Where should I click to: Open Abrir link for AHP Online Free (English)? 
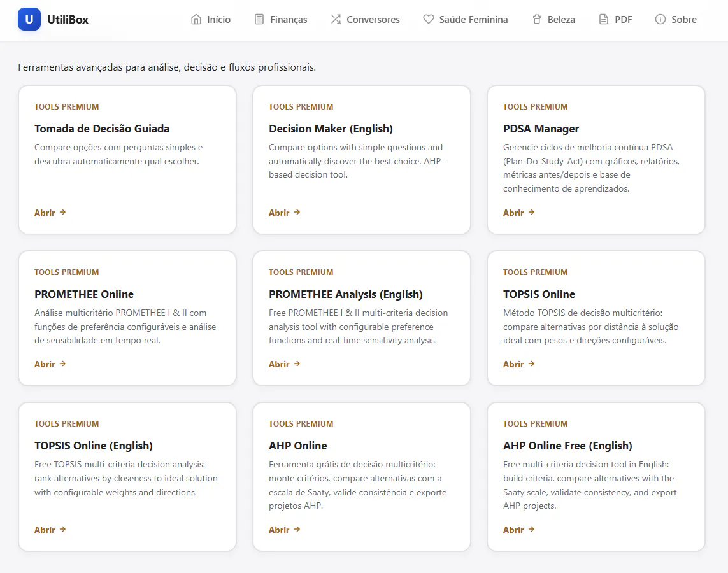pyautogui.click(x=519, y=529)
